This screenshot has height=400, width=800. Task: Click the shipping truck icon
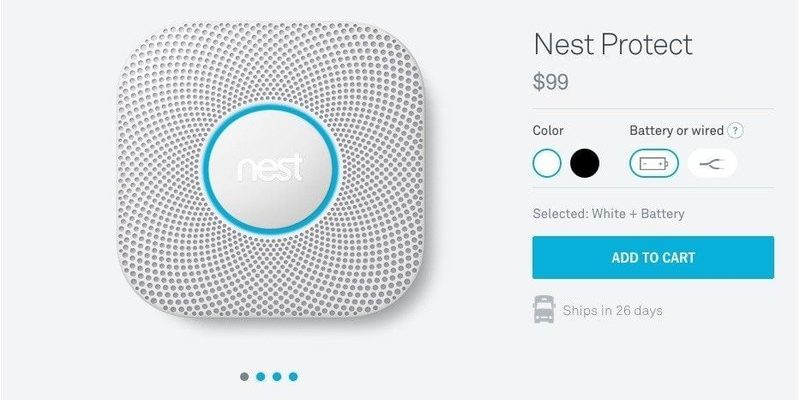coord(544,309)
